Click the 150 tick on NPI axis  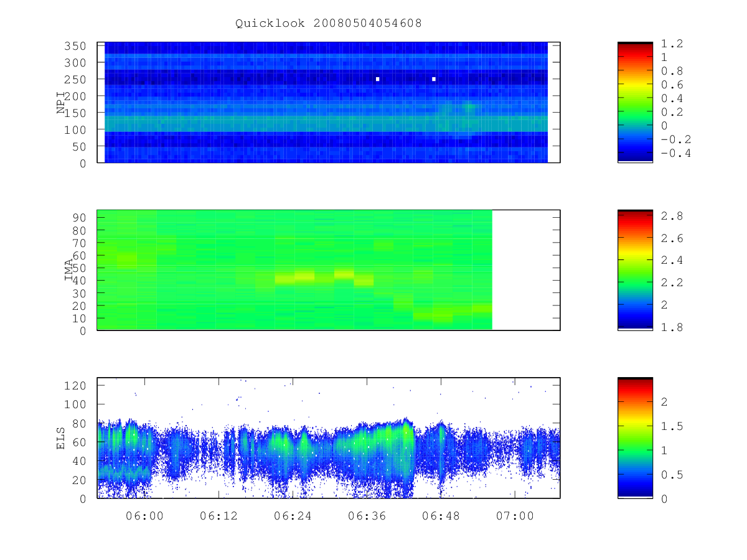click(x=76, y=113)
